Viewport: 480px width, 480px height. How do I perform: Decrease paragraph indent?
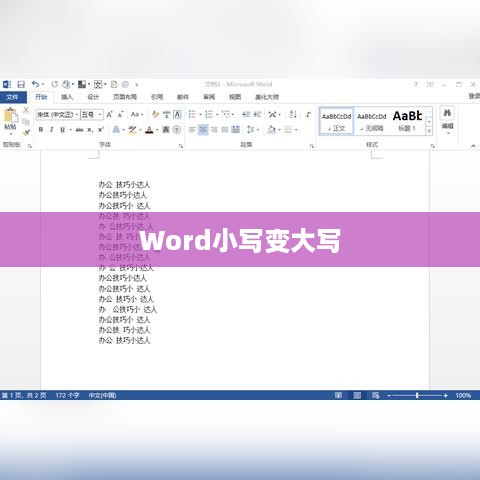[x=246, y=115]
